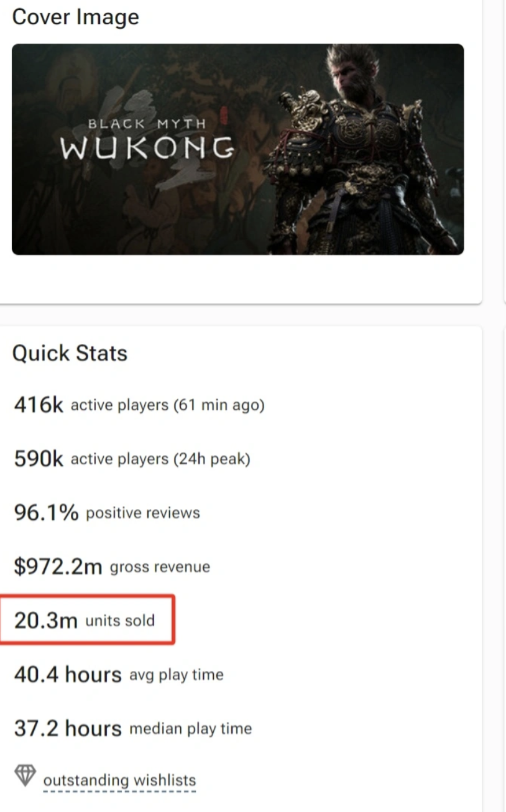Viewport: 506px width, 812px height.
Task: Click the 37.2 hours median play time figure
Action: pos(68,728)
